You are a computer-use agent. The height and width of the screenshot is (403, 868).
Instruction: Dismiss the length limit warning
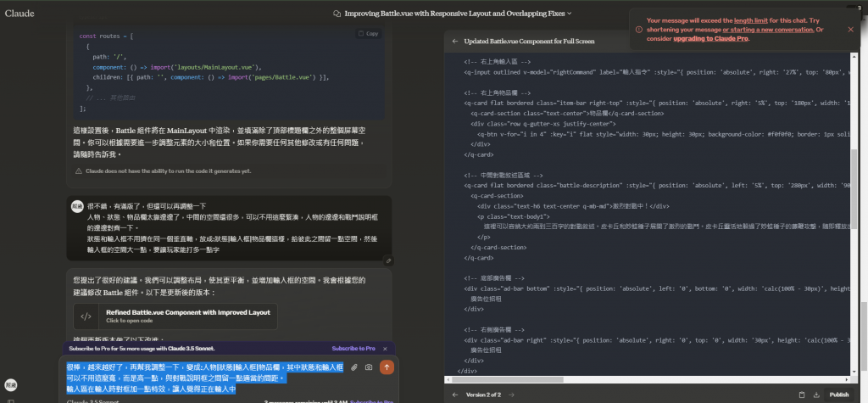tap(851, 30)
